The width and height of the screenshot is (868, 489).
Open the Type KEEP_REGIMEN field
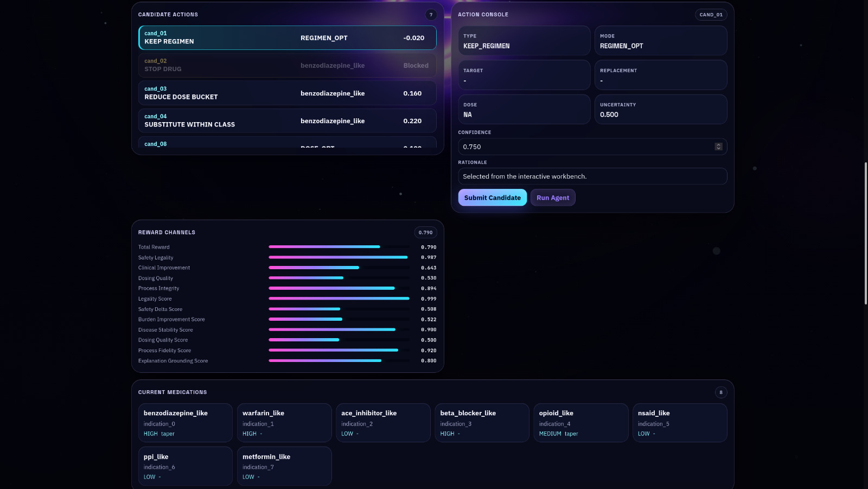524,41
